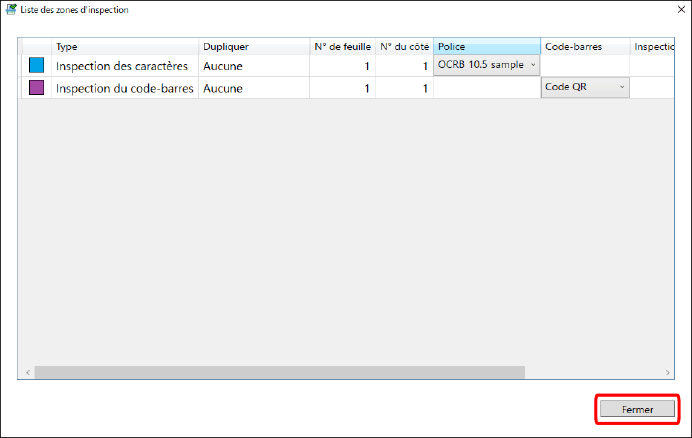Click Aucune in the barcode inspection row
Image resolution: width=692 pixels, height=438 pixels.
[x=225, y=88]
